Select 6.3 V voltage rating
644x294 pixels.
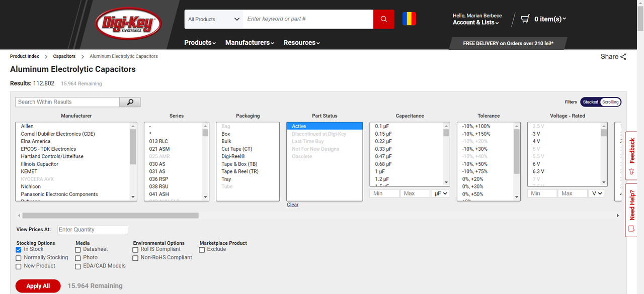[x=563, y=171]
